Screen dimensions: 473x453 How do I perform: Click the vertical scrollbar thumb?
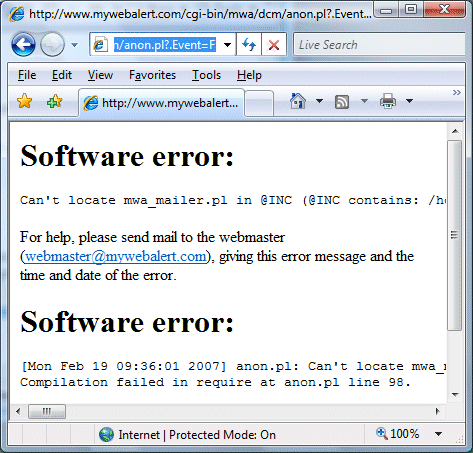coord(454,235)
